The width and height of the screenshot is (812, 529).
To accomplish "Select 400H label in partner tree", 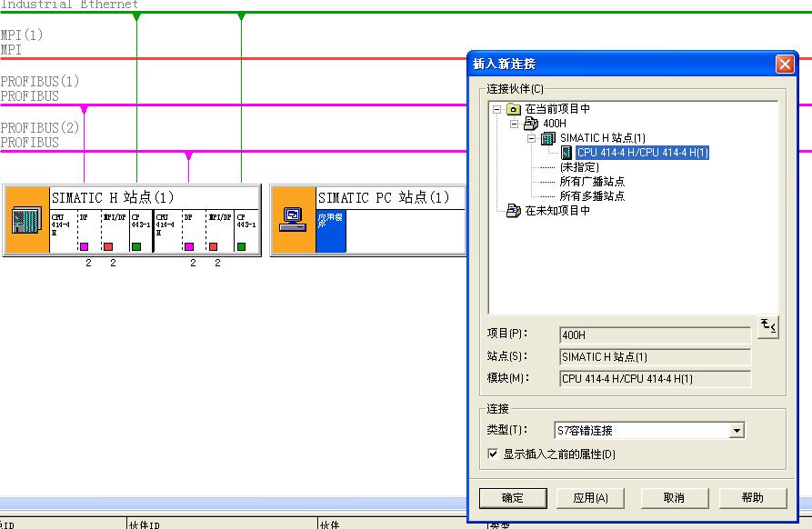I will (x=555, y=124).
